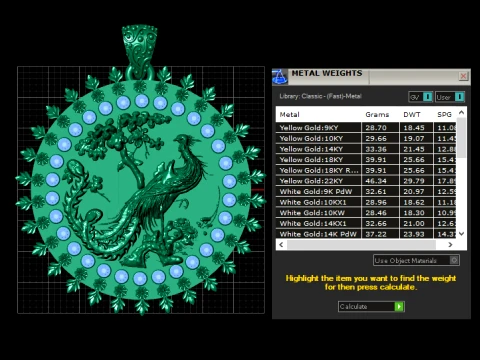This screenshot has width=480, height=360.
Task: Select the White Gold:9K PdW row
Action: point(366,192)
